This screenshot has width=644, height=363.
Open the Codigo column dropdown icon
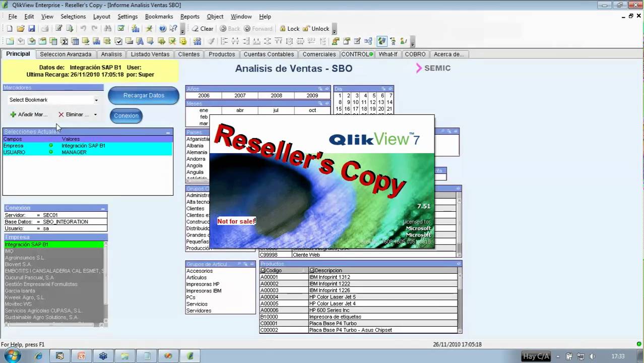(x=263, y=271)
